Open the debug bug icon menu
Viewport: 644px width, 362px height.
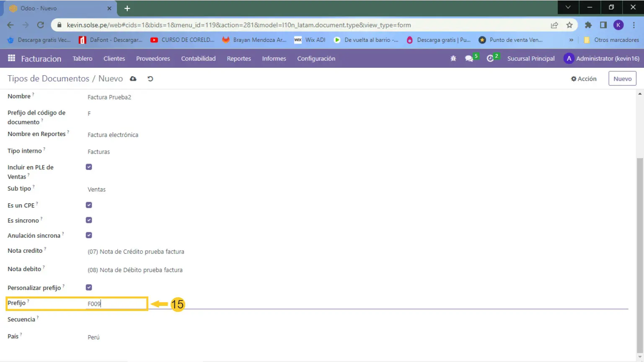pos(453,59)
